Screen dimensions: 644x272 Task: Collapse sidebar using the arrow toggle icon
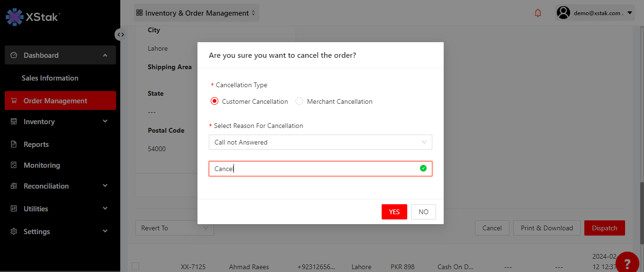pos(120,35)
